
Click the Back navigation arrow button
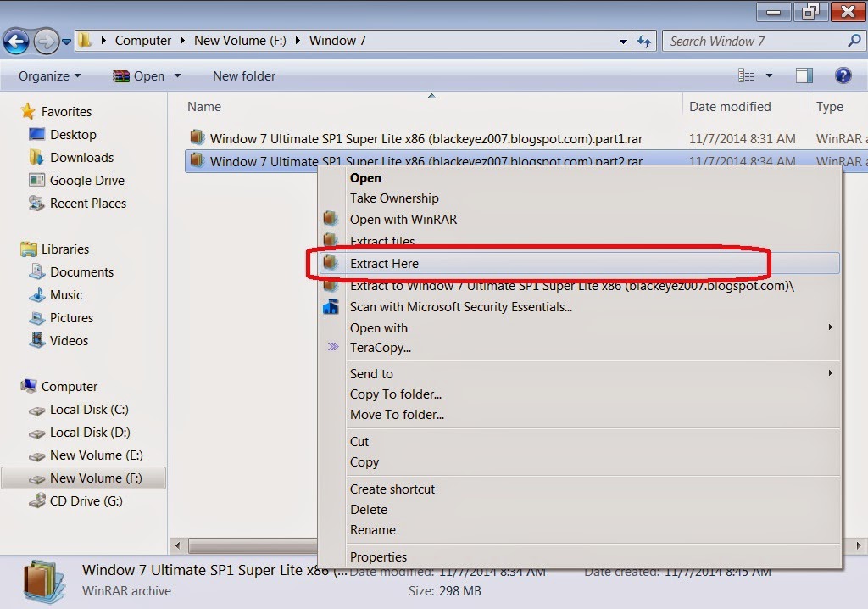[16, 41]
